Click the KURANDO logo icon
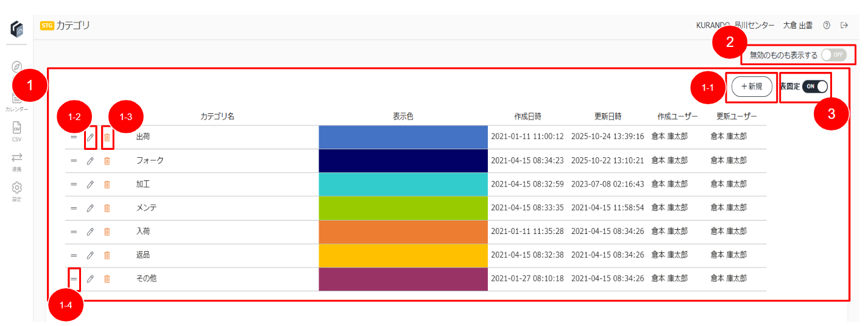Viewport: 868px width, 326px height. point(17,29)
